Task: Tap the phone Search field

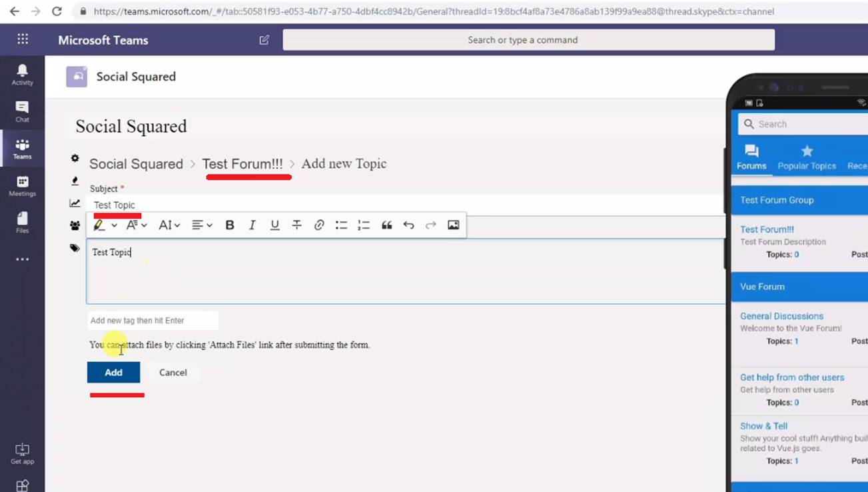Action: 803,124
